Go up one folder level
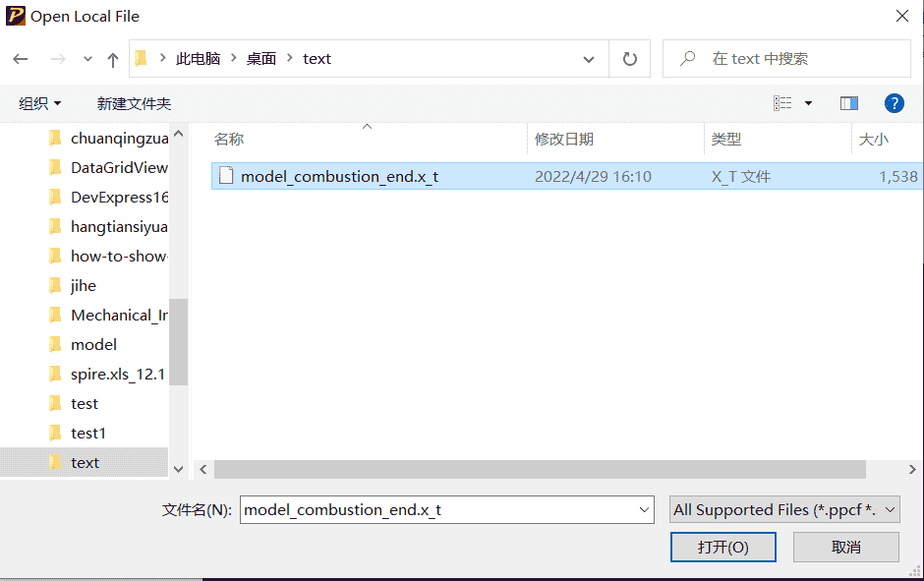Screen dimensions: 924x581 (x=113, y=59)
